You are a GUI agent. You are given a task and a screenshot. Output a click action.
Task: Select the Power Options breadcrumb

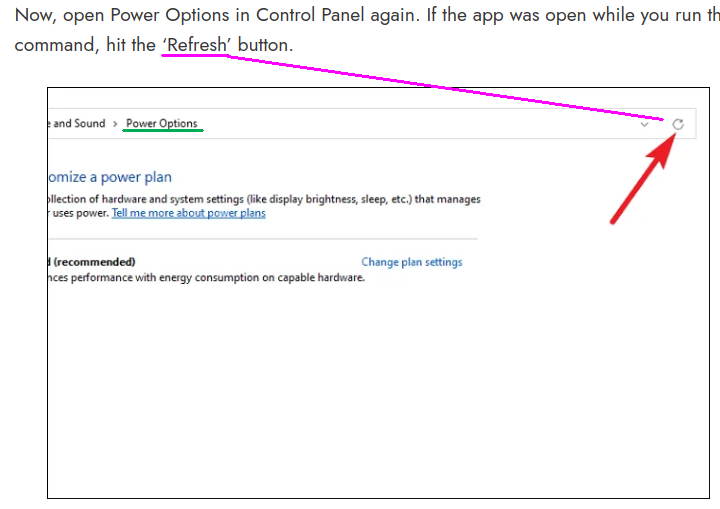[x=162, y=124]
